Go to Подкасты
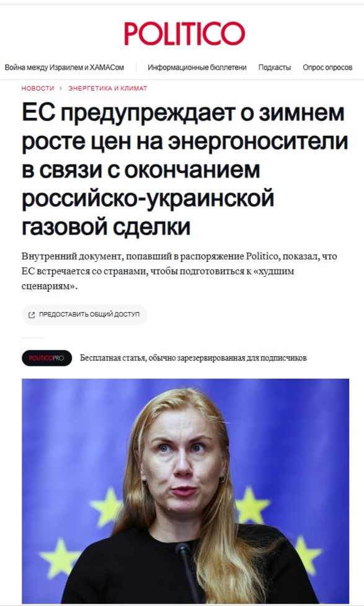The width and height of the screenshot is (364, 606). [275, 67]
